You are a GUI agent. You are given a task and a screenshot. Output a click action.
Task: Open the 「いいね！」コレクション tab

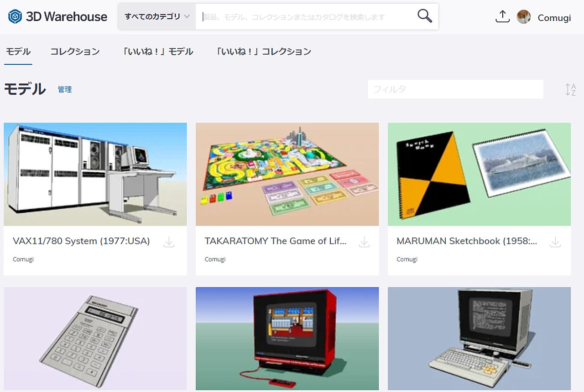[x=263, y=52]
